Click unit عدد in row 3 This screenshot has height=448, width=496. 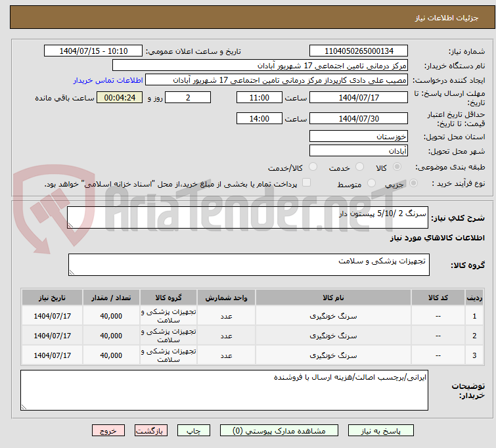click(226, 355)
